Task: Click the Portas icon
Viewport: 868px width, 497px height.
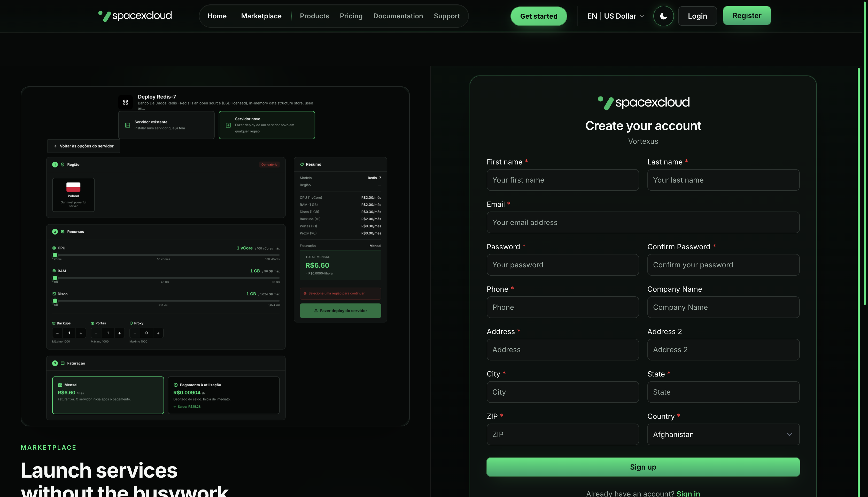Action: tap(92, 323)
